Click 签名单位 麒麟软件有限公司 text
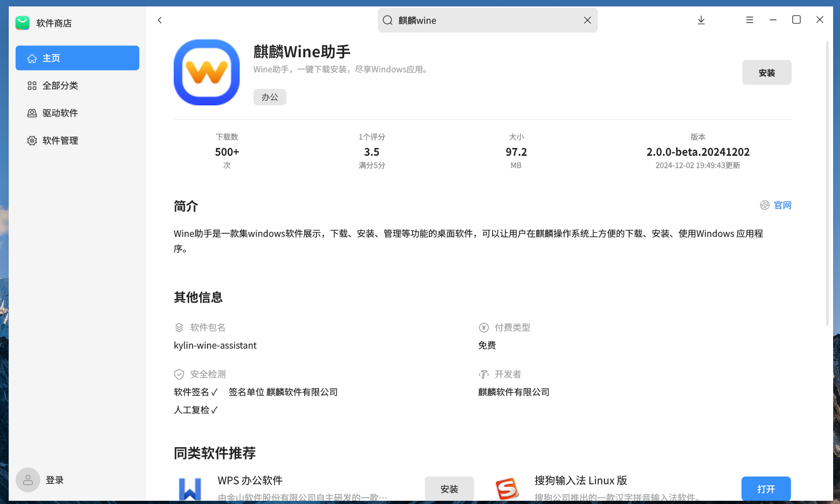 pyautogui.click(x=283, y=392)
